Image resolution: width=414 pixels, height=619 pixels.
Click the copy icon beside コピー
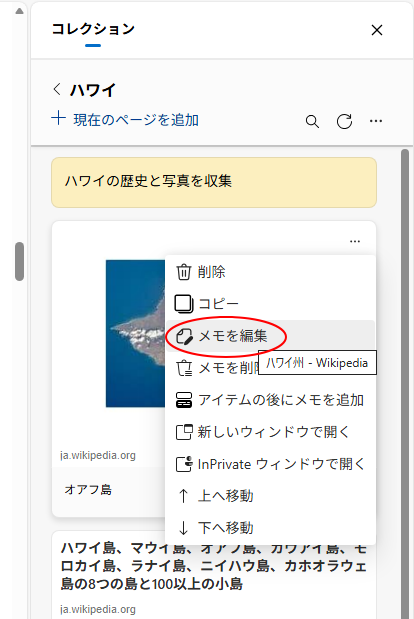pos(184,304)
